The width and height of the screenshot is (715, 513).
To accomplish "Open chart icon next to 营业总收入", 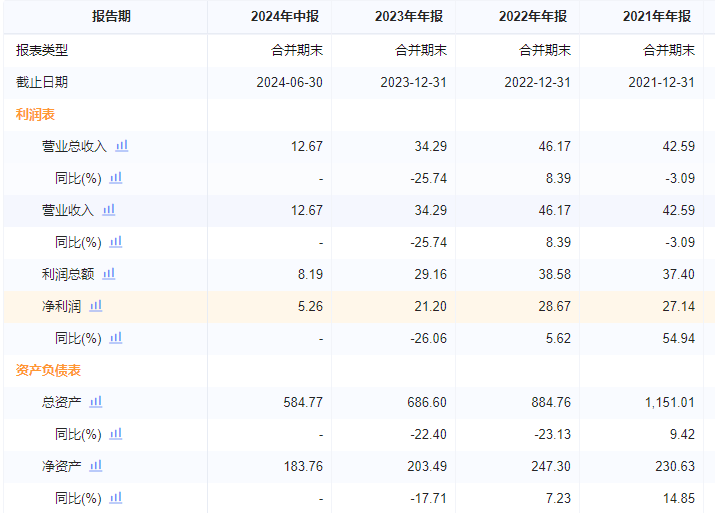I will (x=122, y=145).
